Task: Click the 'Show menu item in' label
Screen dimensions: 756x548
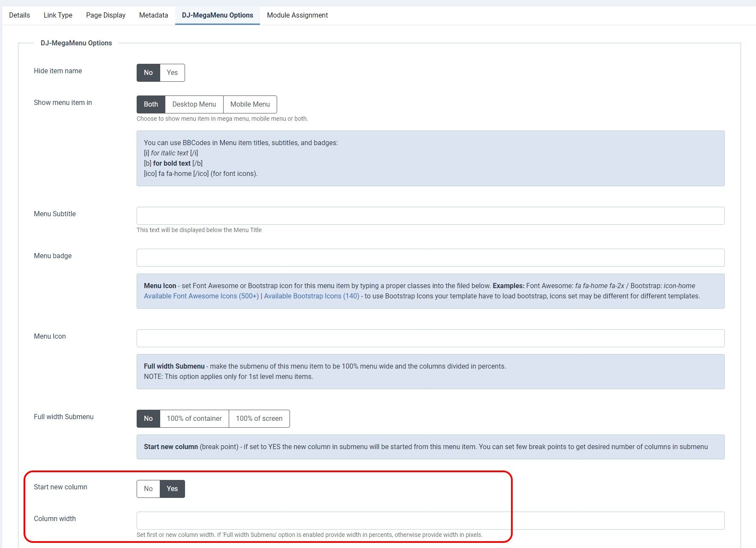Action: click(x=63, y=103)
